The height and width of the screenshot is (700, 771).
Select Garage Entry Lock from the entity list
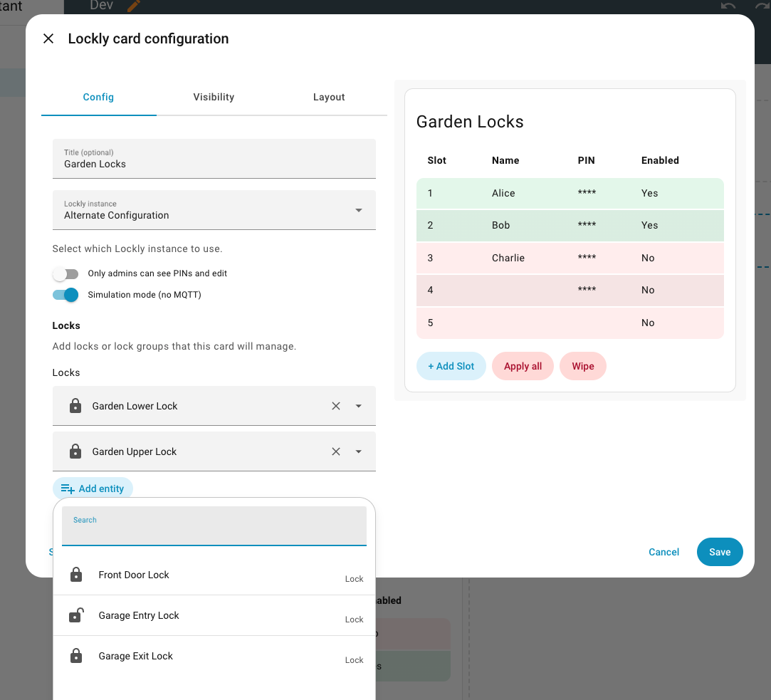click(x=214, y=615)
